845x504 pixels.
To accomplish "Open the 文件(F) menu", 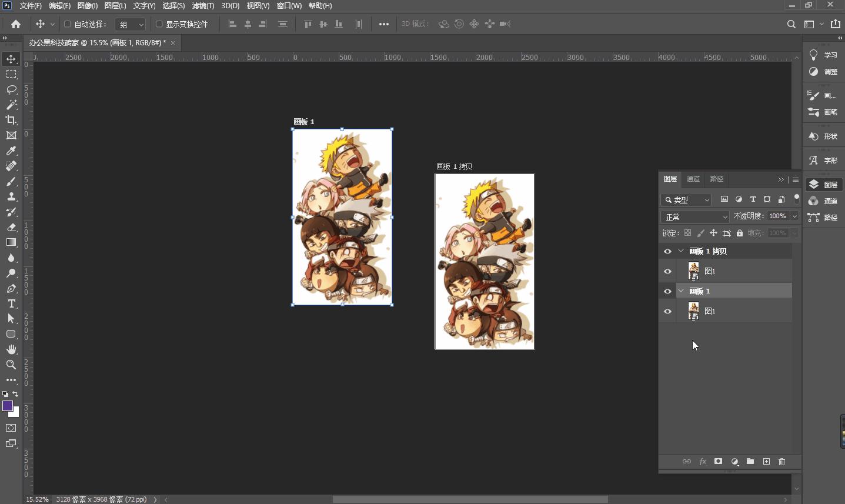I will pos(31,5).
